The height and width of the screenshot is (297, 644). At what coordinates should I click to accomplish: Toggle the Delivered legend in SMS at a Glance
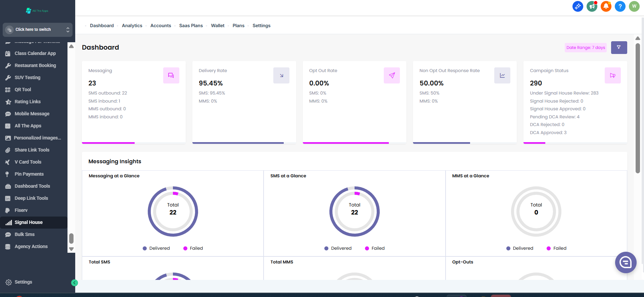338,248
